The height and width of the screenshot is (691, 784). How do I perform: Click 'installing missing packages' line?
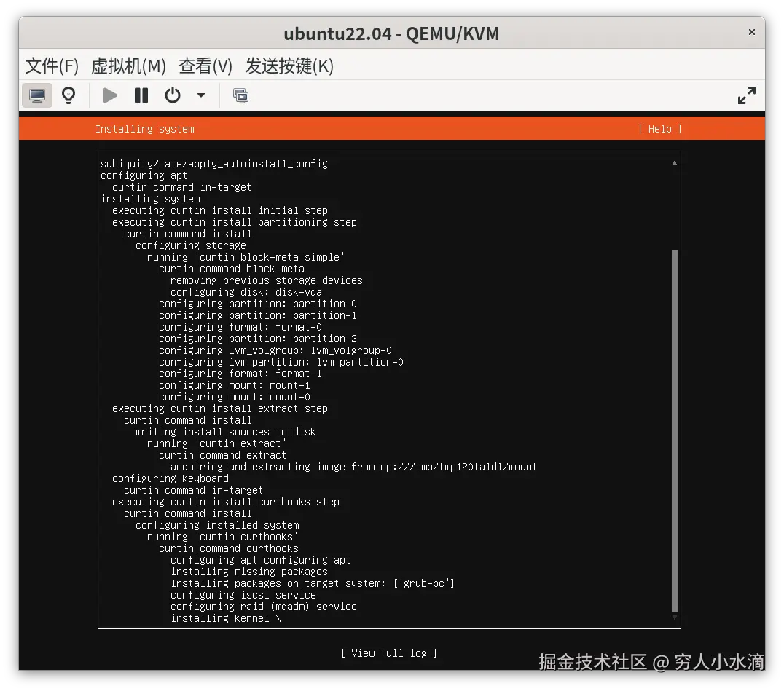249,572
